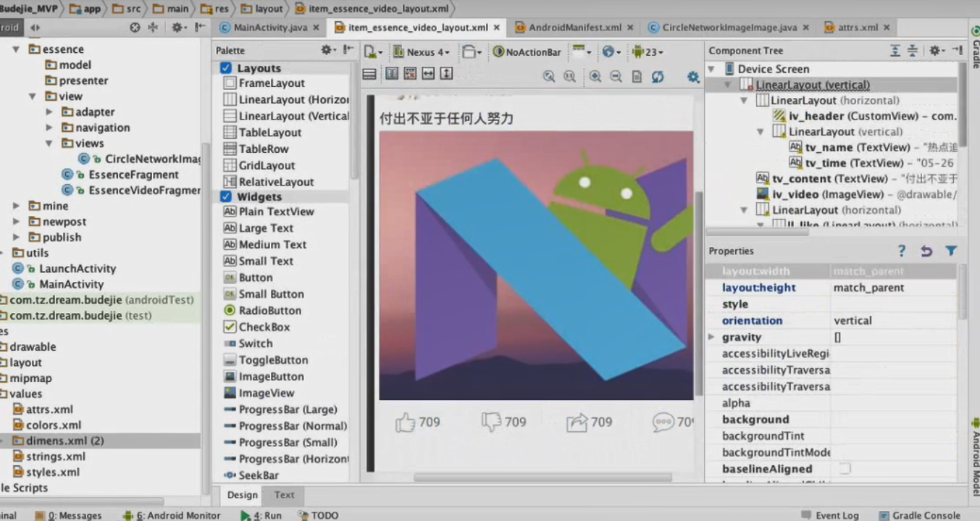The image size is (980, 521).
Task: Switch to Design editor tab
Action: pyautogui.click(x=242, y=495)
